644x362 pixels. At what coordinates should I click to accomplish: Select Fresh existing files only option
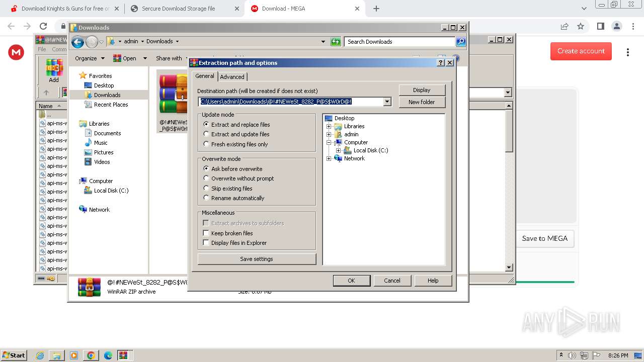[235, 144]
